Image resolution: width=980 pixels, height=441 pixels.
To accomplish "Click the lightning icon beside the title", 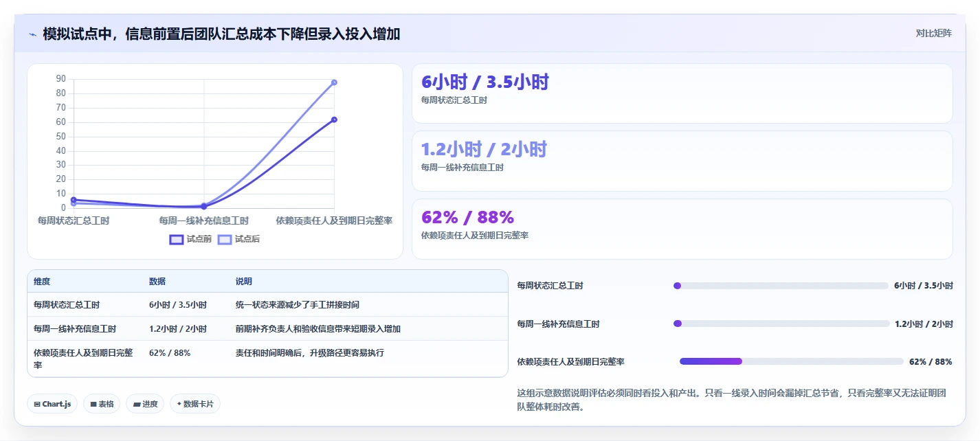I will 32,34.
